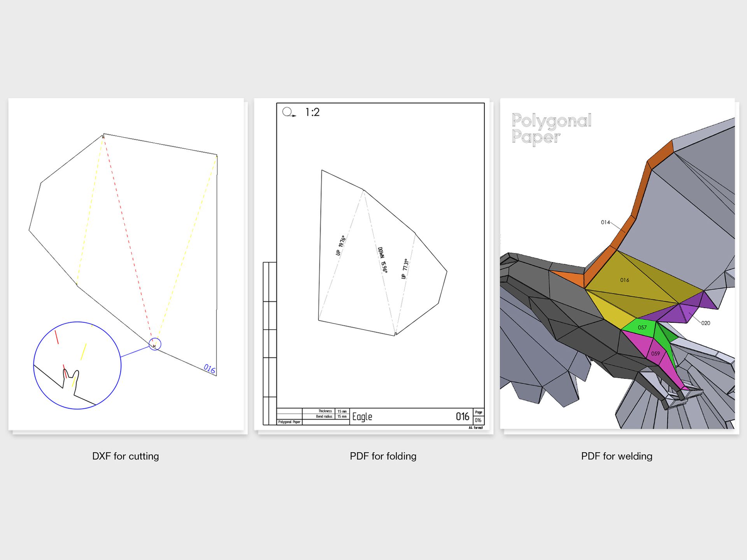Select the magenta 059 eagle segment
This screenshot has width=747, height=560.
655,353
